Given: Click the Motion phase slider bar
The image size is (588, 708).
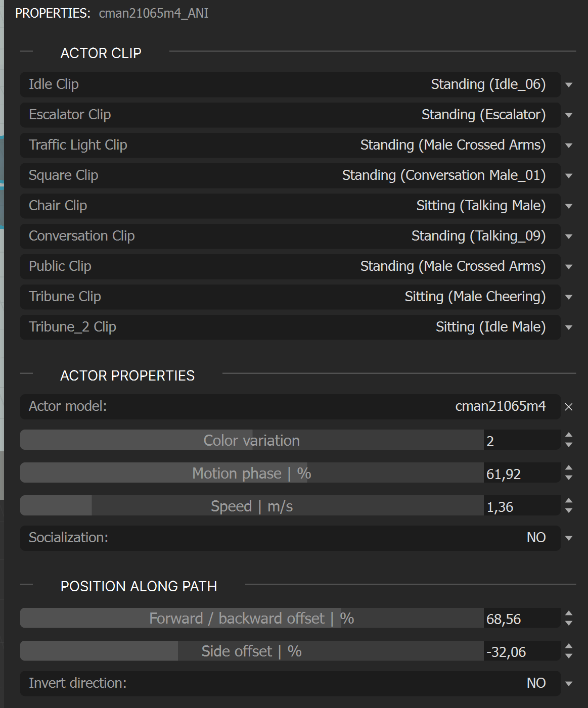Looking at the screenshot, I should coord(252,473).
